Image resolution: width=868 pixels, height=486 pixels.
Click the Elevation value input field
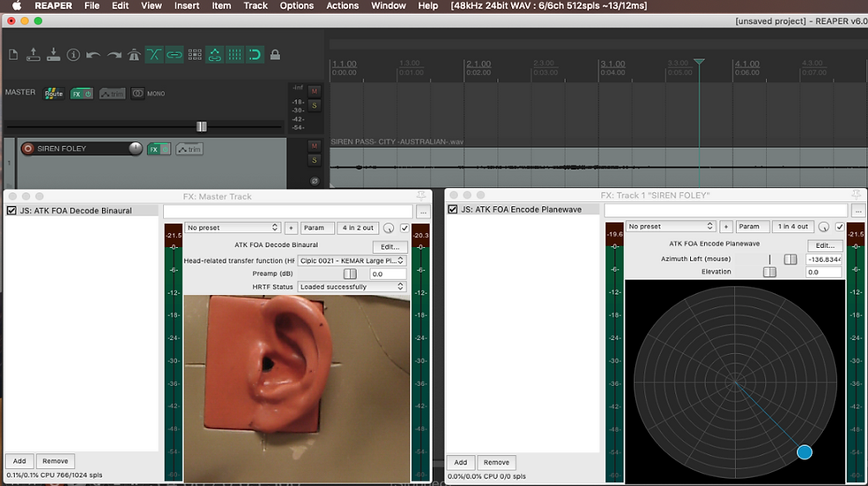824,272
